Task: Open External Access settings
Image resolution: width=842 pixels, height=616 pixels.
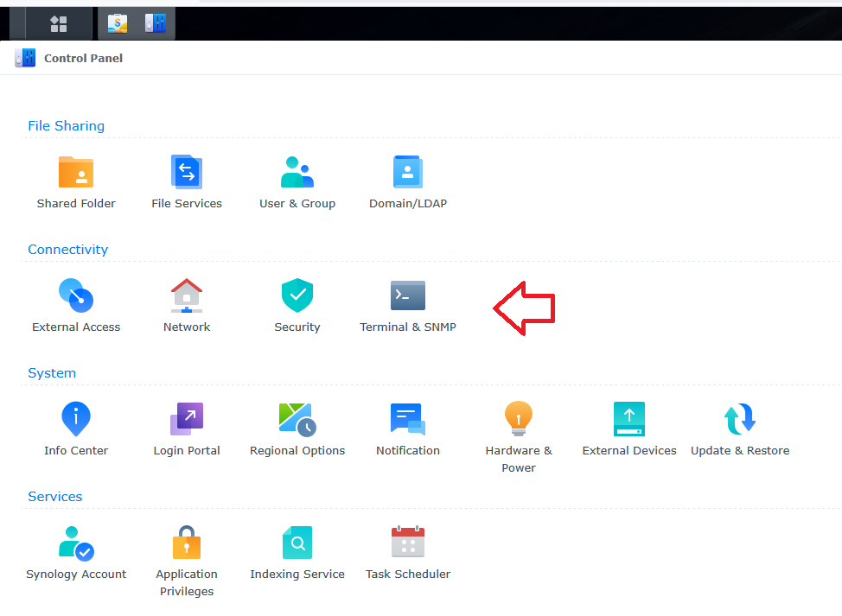Action: click(x=76, y=296)
